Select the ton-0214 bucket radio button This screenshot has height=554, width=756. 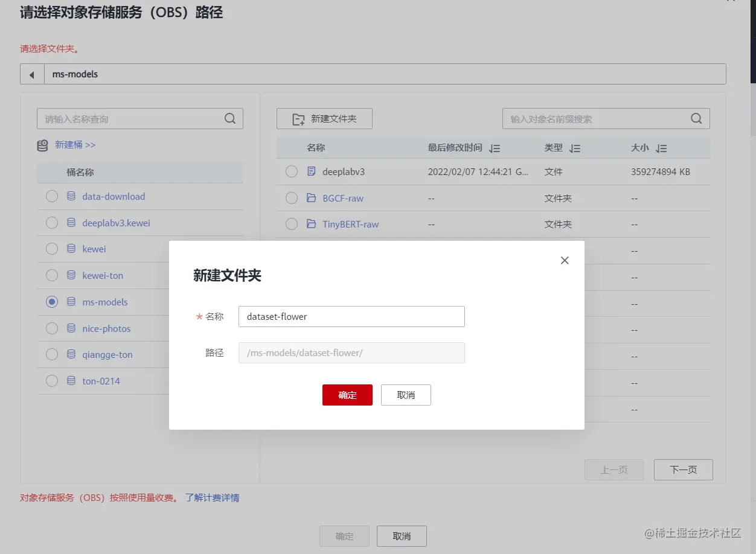pos(52,381)
